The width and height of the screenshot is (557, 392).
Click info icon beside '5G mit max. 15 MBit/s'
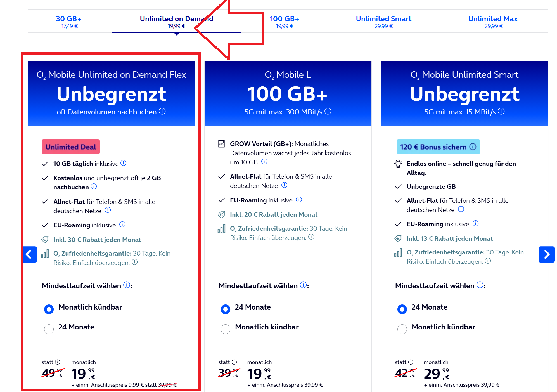pos(501,111)
